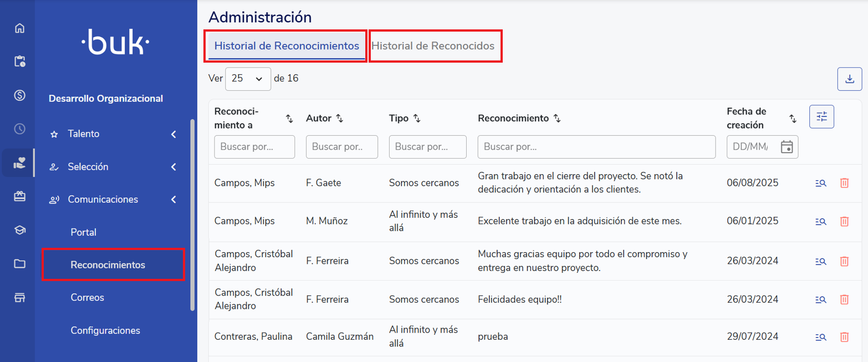Image resolution: width=868 pixels, height=362 pixels.
Task: Open the table column settings icon
Action: click(x=821, y=117)
